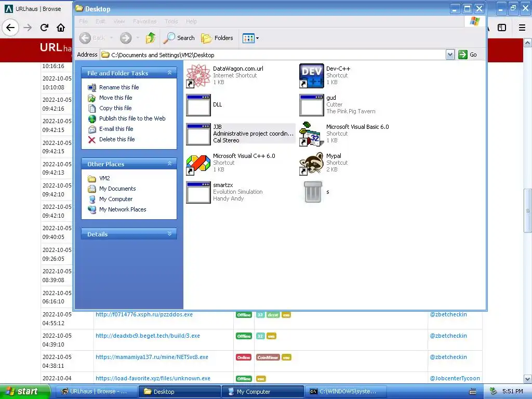The image size is (532, 399).
Task: Click Rename this file
Action: [113, 87]
